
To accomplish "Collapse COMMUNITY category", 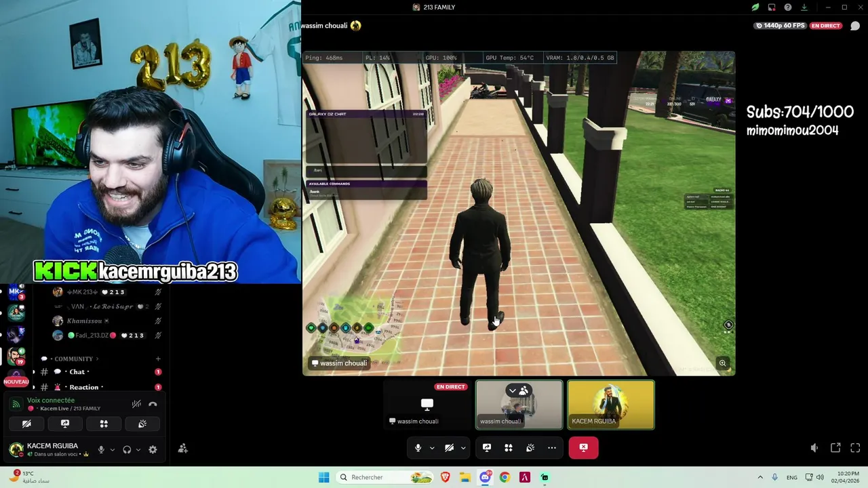I will click(73, 359).
